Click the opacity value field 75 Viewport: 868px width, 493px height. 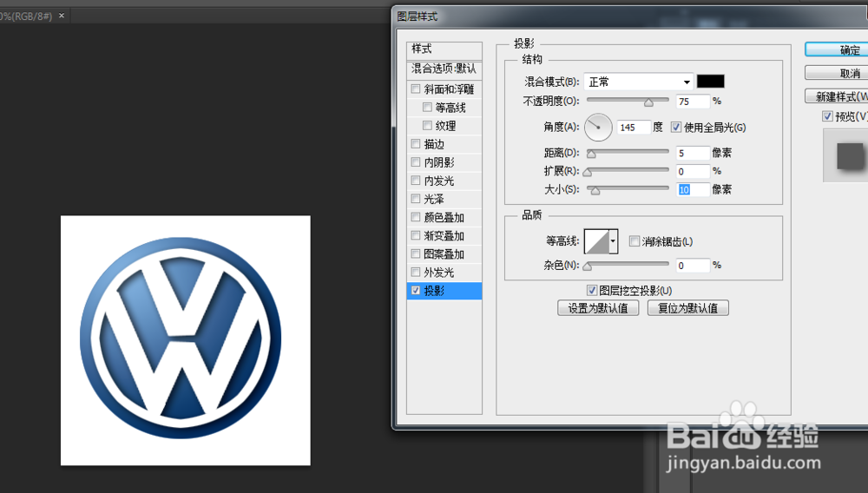tap(693, 102)
